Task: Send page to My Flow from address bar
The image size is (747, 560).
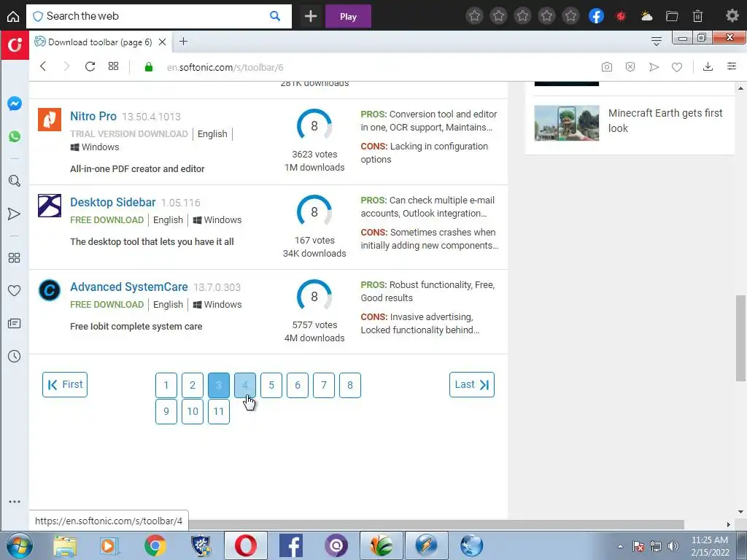Action: coord(654,67)
